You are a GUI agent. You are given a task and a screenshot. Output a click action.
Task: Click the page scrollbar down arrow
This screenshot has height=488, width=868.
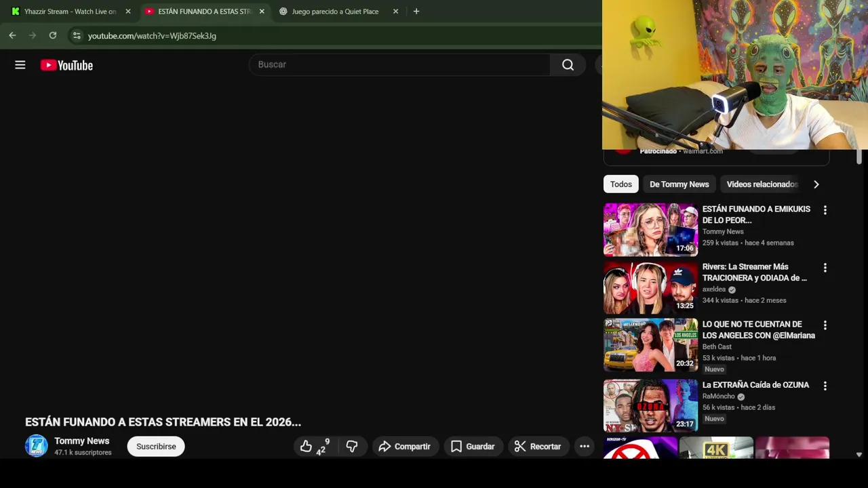point(859,455)
